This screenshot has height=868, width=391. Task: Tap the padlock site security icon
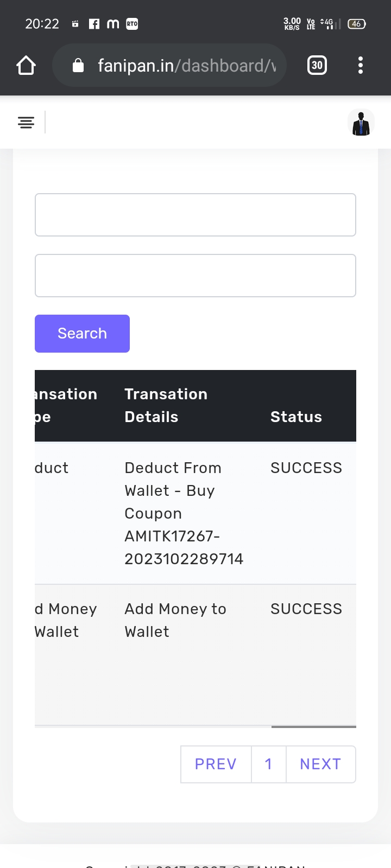pos(78,66)
